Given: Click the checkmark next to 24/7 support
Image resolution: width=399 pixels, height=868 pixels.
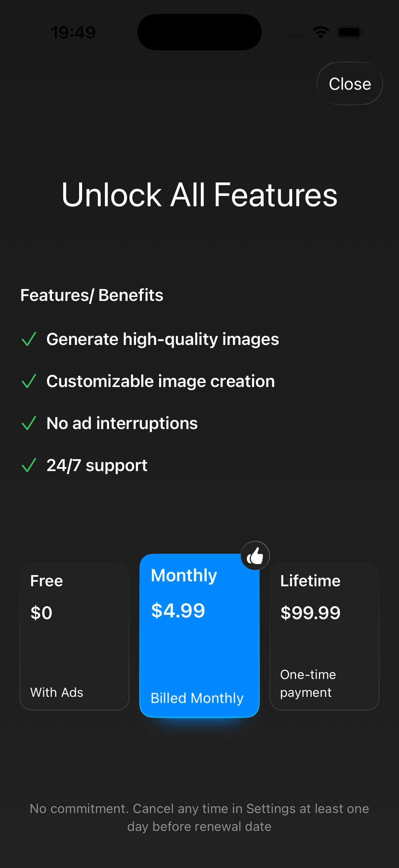Looking at the screenshot, I should (x=30, y=465).
